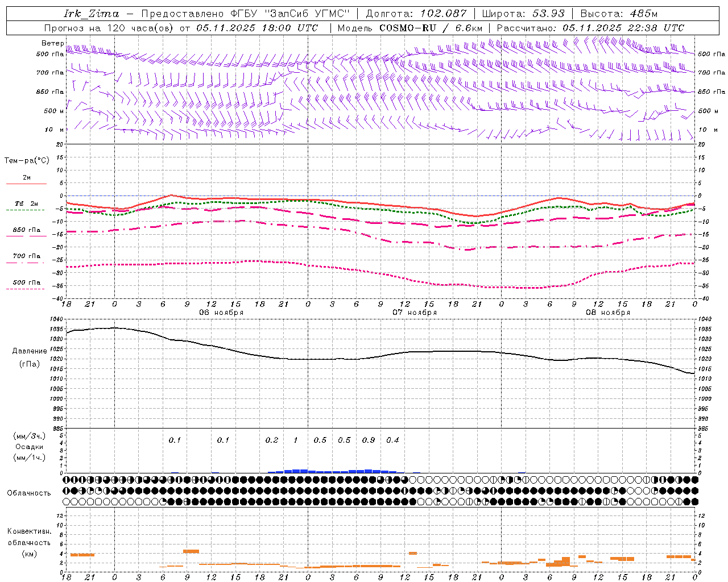Click the Td 2м dew point legend entry
Viewport: 728px width, 582px height.
27,203
